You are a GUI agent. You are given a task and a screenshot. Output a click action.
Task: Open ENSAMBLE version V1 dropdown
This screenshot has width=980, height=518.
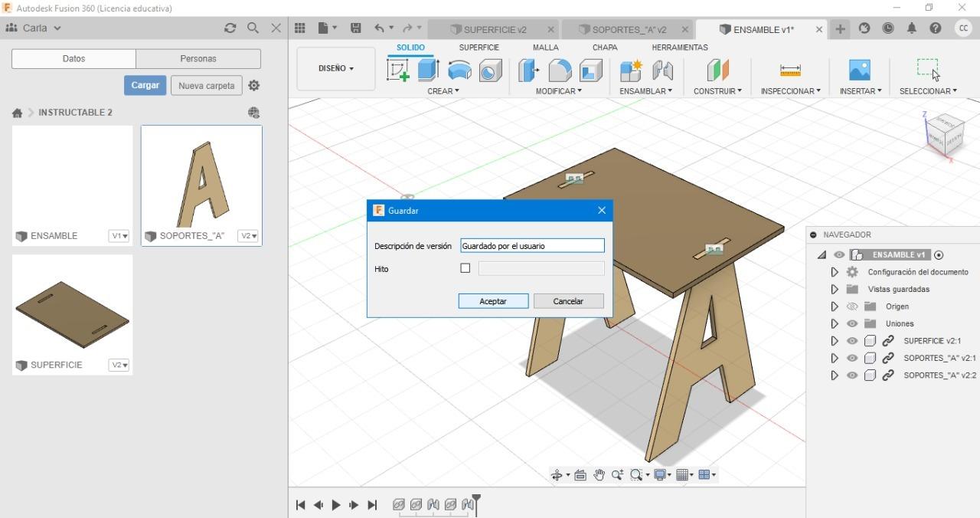pos(119,236)
